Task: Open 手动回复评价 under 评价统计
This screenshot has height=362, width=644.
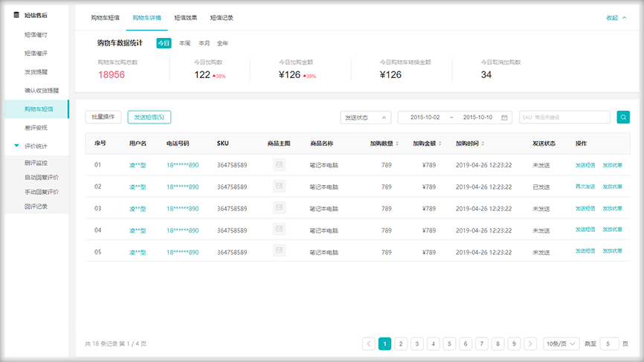Action: click(x=42, y=192)
